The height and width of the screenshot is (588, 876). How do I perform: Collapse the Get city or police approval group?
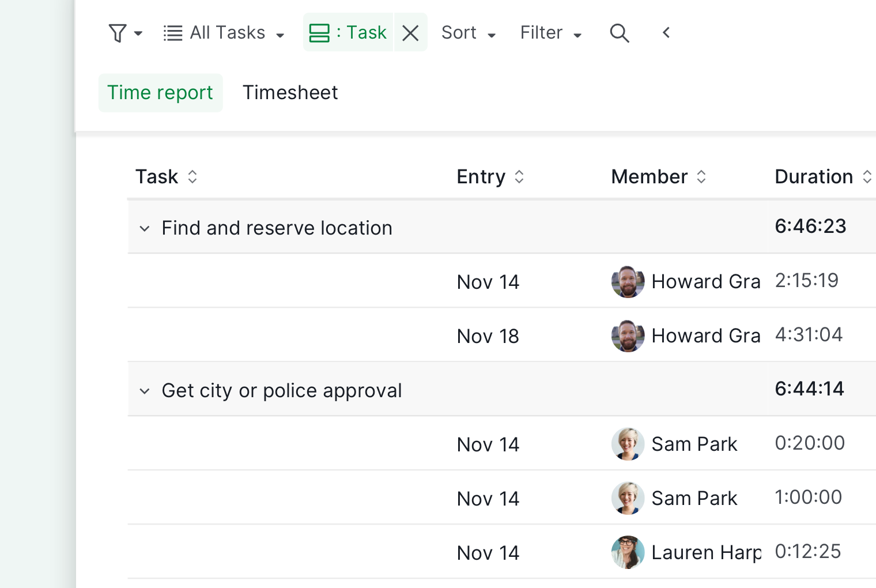pos(145,390)
